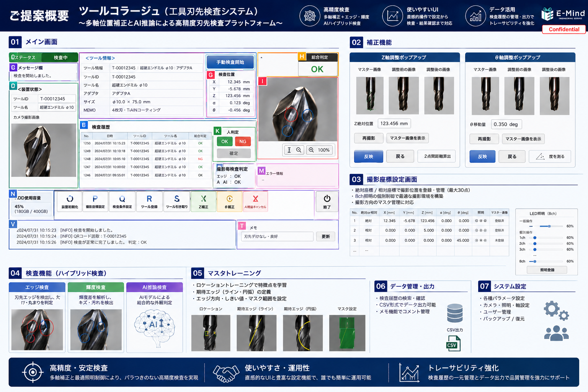Click the 期待エッジ（円弧）thumbnail
The image size is (588, 392).
pos(303,333)
